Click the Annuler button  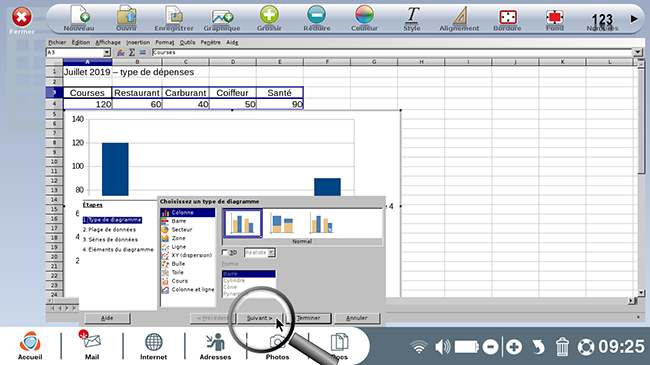357,318
